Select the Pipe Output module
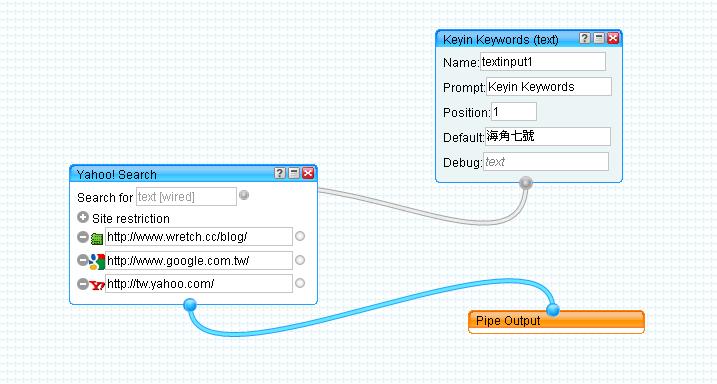This screenshot has width=717, height=384. click(556, 322)
